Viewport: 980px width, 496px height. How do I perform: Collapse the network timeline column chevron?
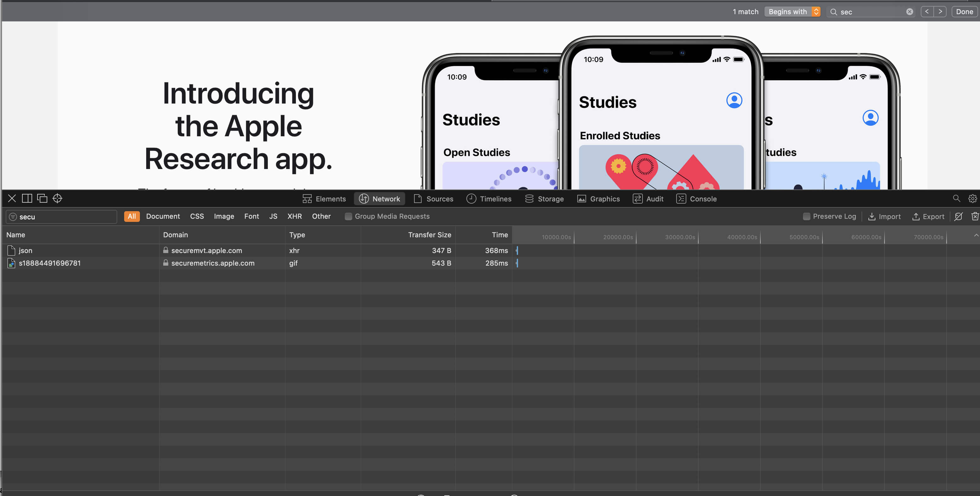[976, 235]
